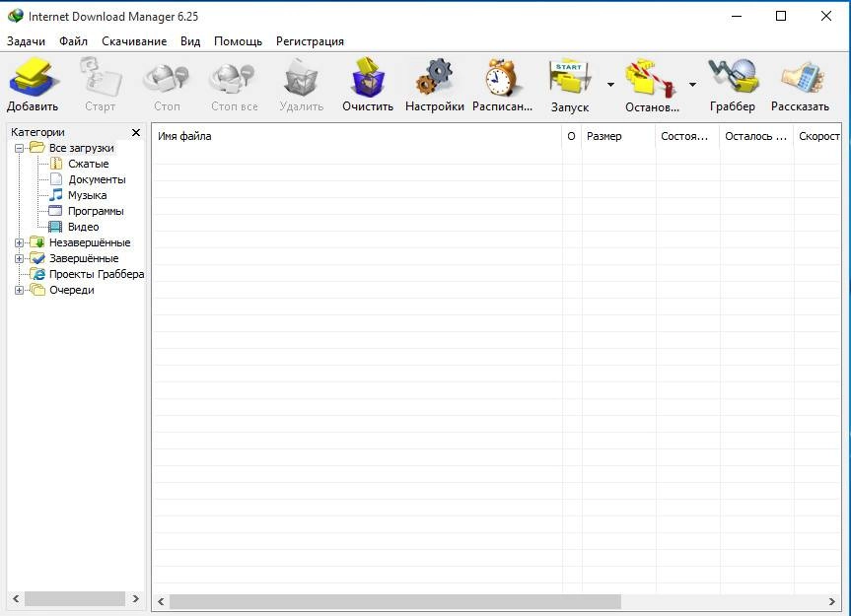The height and width of the screenshot is (616, 851).
Task: Open the Помощь menu
Action: click(238, 41)
